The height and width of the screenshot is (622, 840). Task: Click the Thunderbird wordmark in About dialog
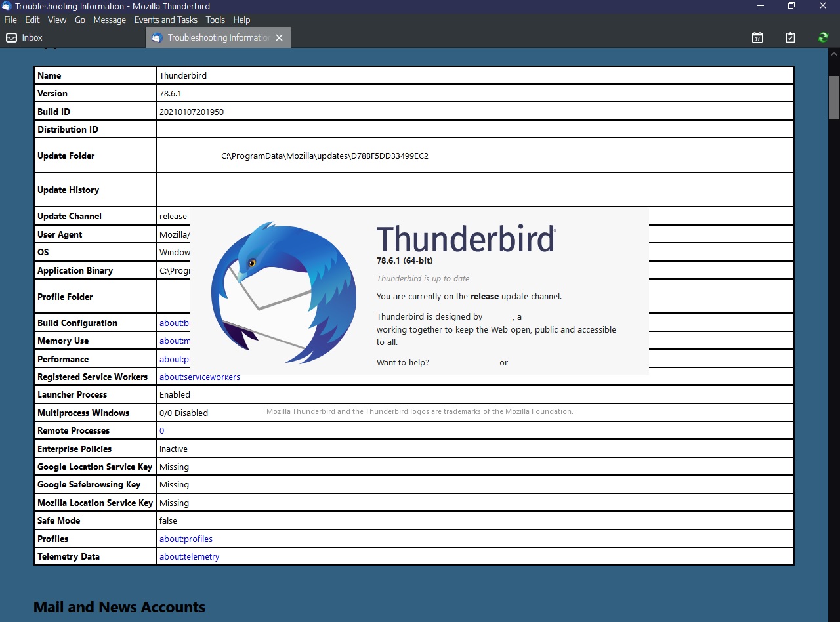(x=467, y=239)
